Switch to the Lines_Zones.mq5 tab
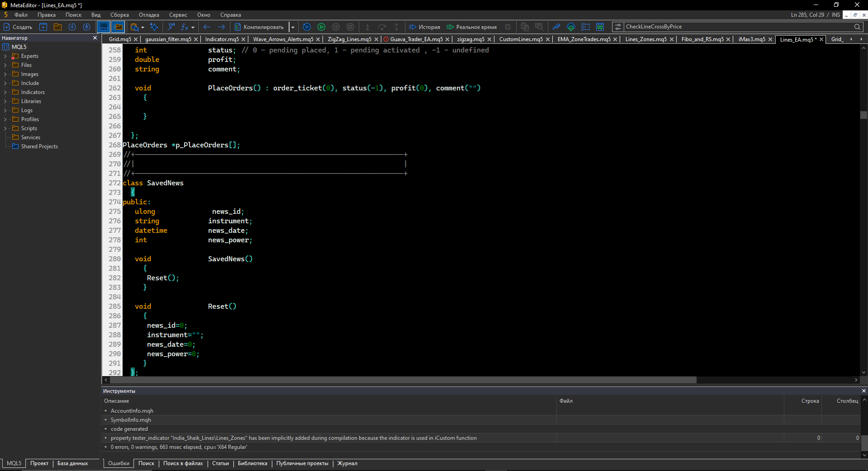The height and width of the screenshot is (471, 868). coord(645,39)
